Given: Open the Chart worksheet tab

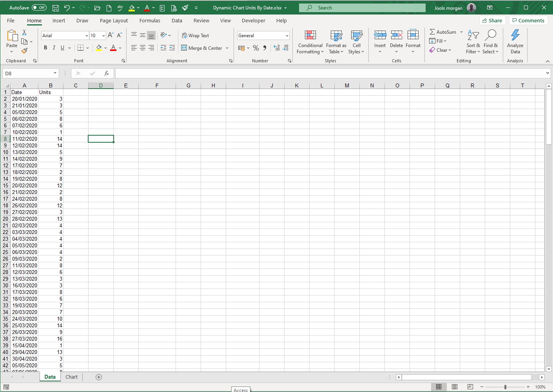Looking at the screenshot, I should (x=71, y=377).
